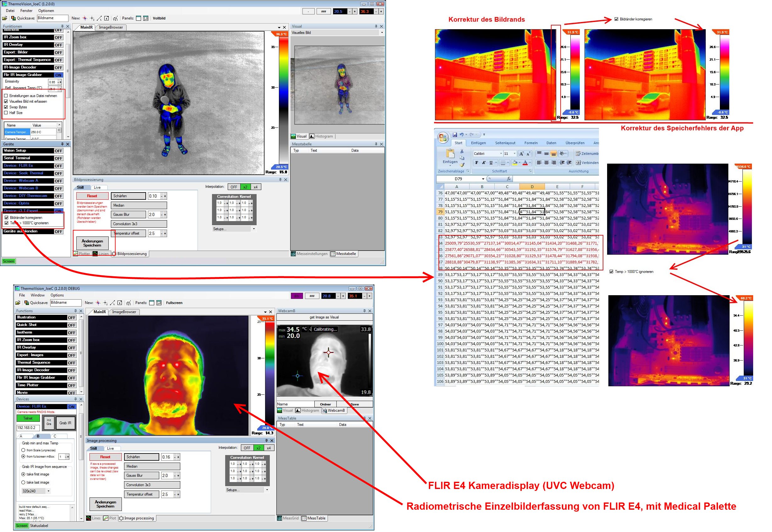Open 'Visuelles Bild' dropdown in Visual panel

382,33
